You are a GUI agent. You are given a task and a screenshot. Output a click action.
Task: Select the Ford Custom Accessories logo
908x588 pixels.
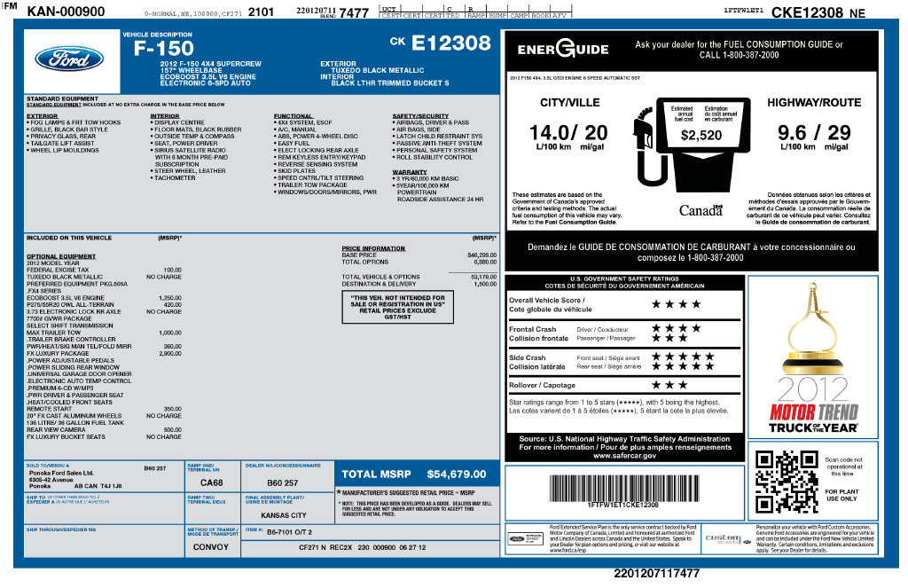[727, 539]
